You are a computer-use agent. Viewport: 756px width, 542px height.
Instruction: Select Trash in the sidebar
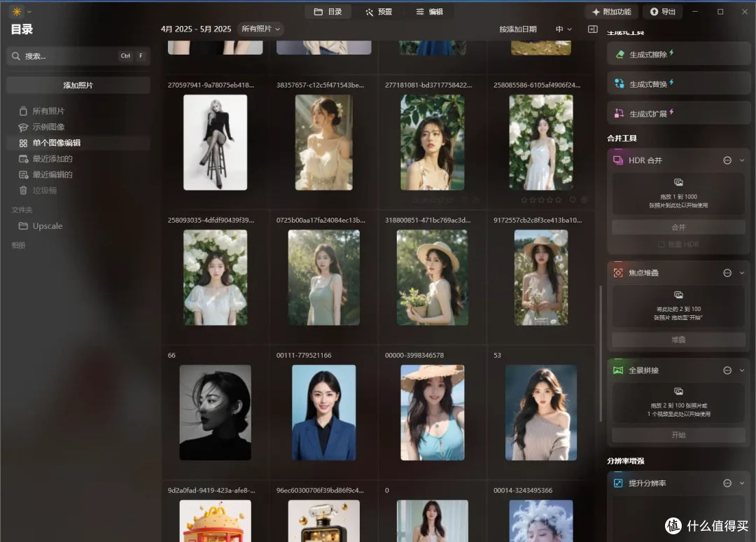click(x=78, y=190)
